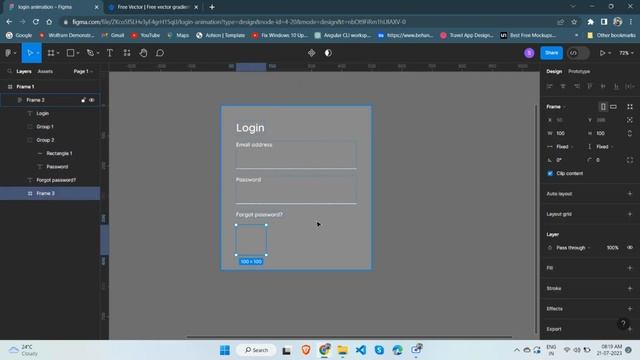This screenshot has width=640, height=360.
Task: Select Rectangle 1 layer
Action: (x=59, y=153)
